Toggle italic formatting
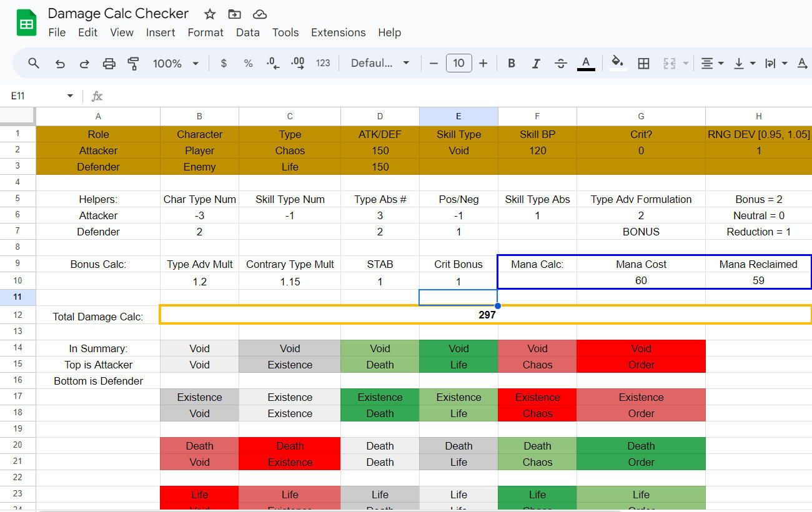 coord(535,63)
